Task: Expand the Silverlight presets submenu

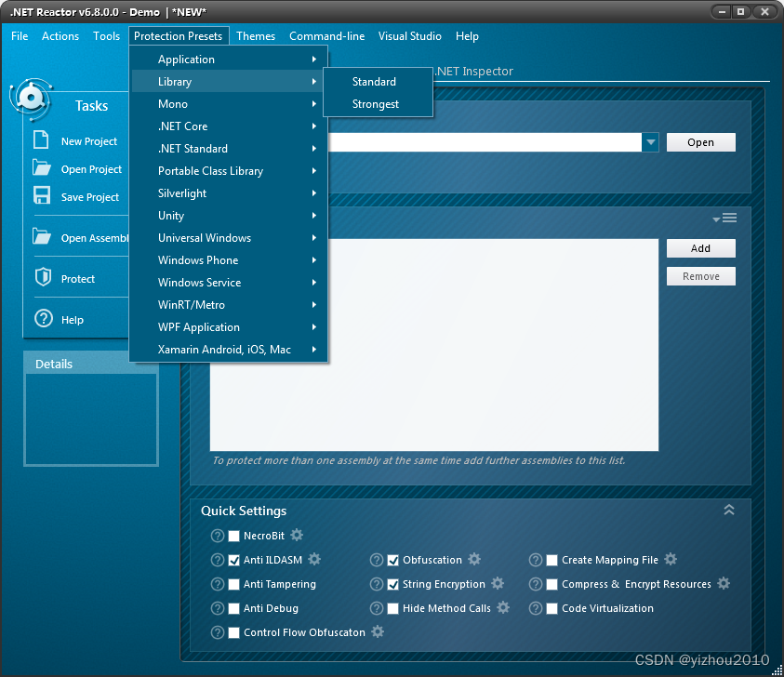Action: (x=230, y=193)
